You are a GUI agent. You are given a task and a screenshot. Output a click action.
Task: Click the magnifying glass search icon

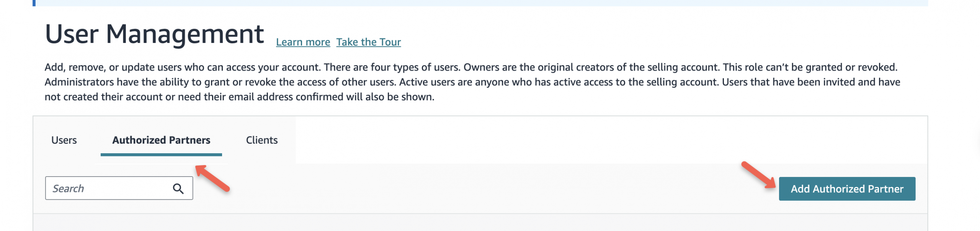(178, 188)
